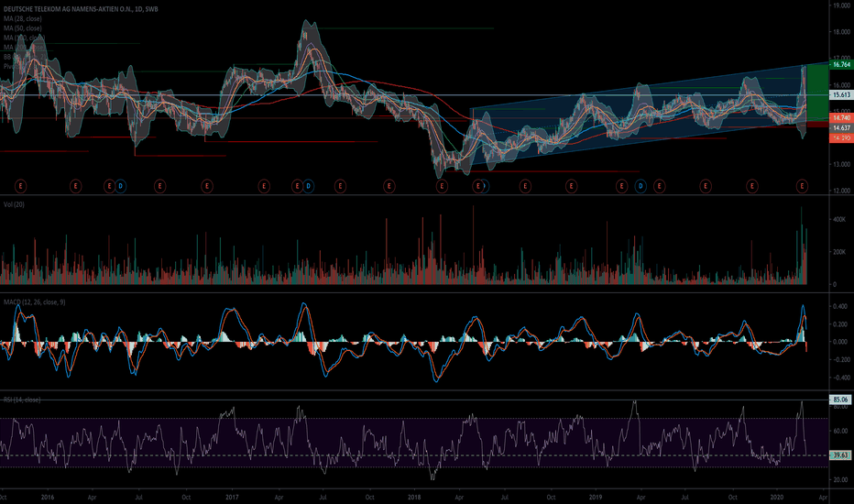Open the earnings marker from May 2019
854x504 pixels.
[659, 186]
